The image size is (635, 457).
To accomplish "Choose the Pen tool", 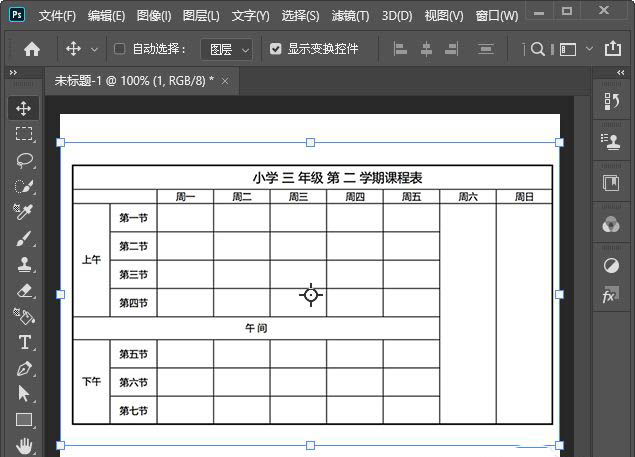I will (24, 368).
